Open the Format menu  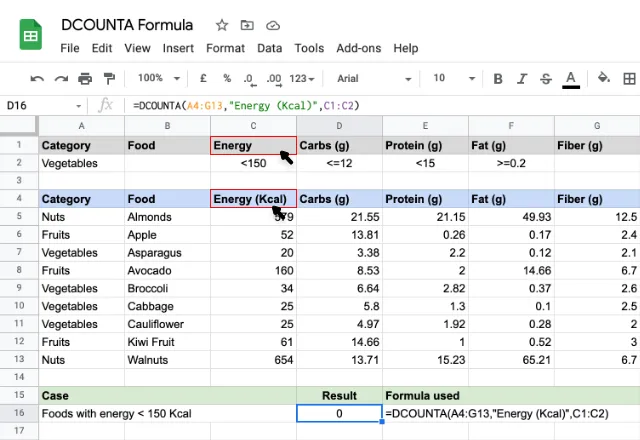pyautogui.click(x=225, y=48)
